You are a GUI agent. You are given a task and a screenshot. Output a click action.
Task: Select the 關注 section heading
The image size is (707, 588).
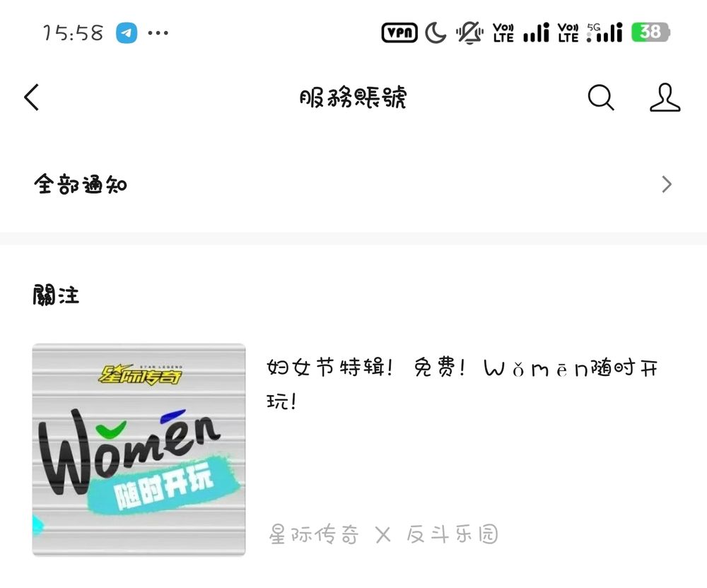click(56, 295)
